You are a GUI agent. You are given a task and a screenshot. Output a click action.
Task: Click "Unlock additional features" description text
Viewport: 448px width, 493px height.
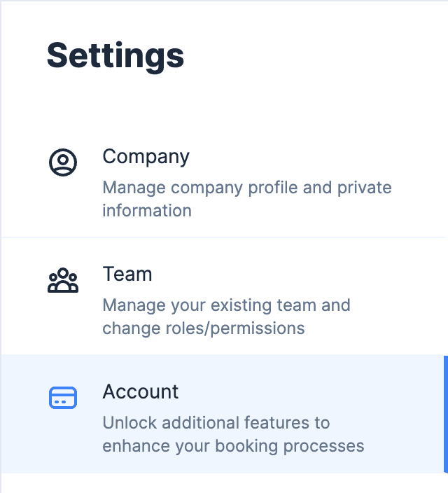coord(216,422)
